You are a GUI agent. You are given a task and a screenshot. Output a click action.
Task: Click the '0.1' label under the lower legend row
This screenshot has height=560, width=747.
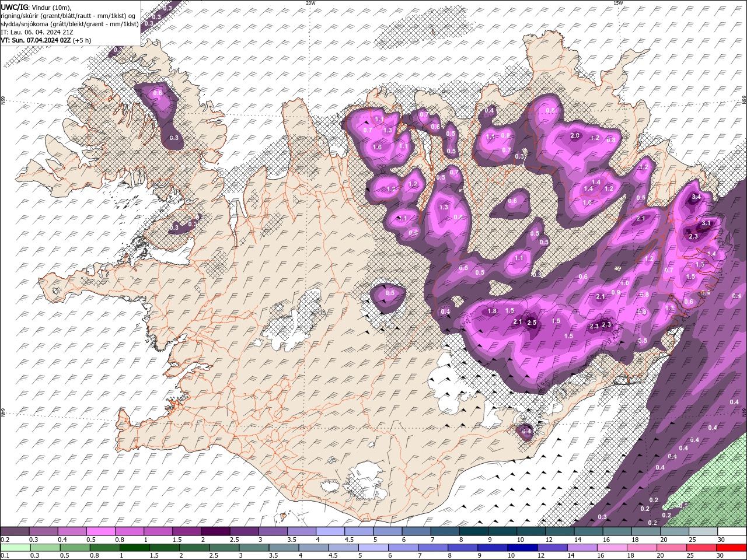click(x=5, y=555)
